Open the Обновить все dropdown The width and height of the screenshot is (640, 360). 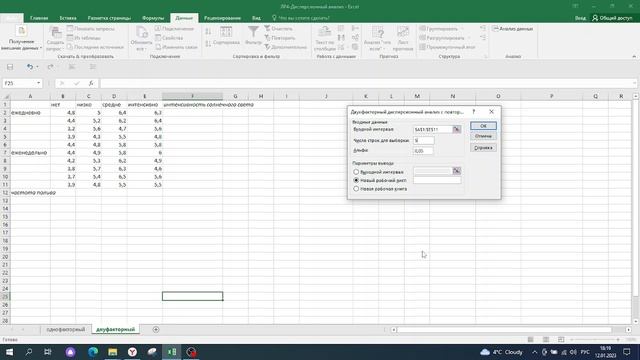coord(141,39)
